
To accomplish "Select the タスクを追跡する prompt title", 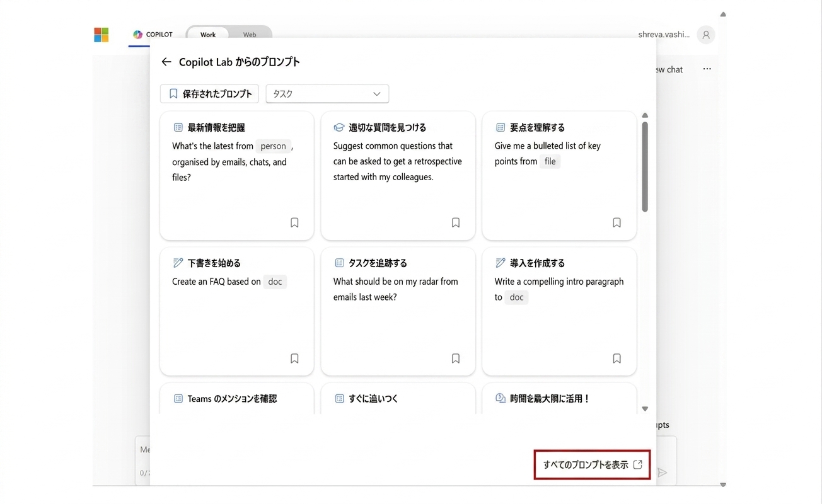I will pyautogui.click(x=378, y=263).
